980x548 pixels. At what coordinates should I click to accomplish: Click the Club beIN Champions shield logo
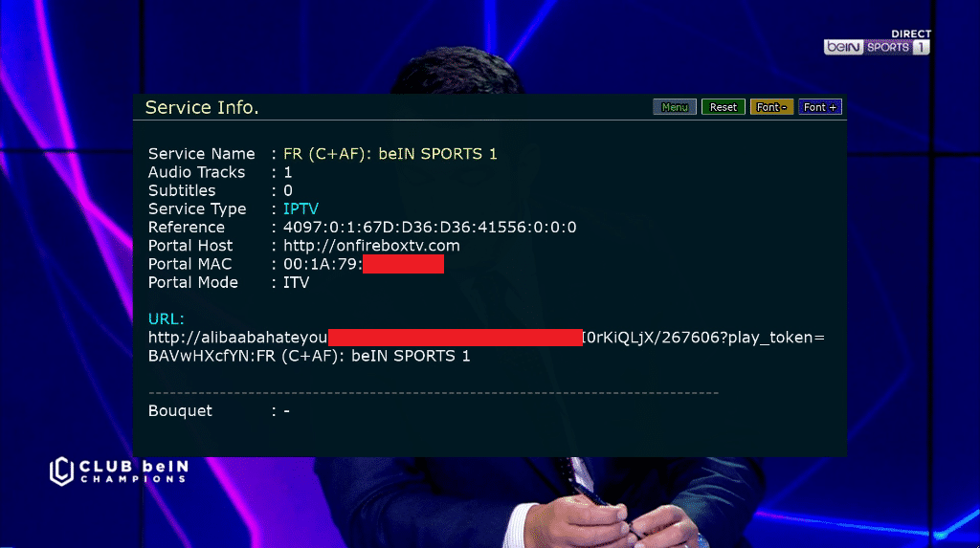[62, 471]
